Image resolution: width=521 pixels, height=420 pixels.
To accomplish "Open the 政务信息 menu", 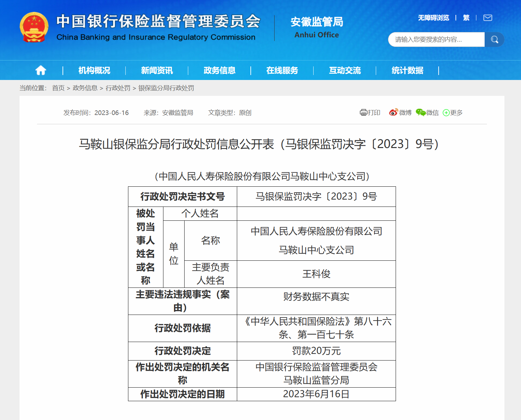I will (x=220, y=70).
